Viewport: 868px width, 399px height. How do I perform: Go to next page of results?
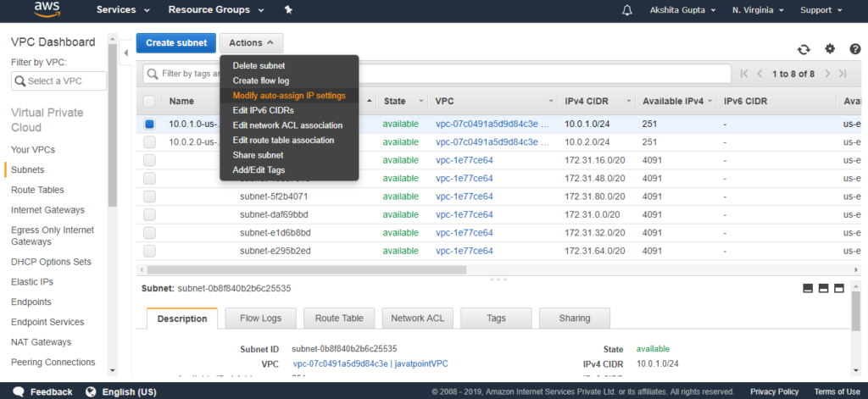tap(827, 74)
